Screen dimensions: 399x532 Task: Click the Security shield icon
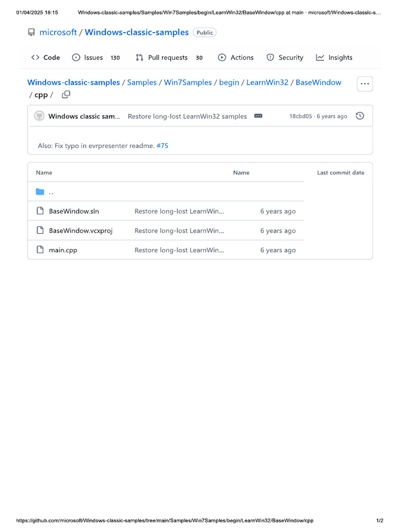[270, 57]
